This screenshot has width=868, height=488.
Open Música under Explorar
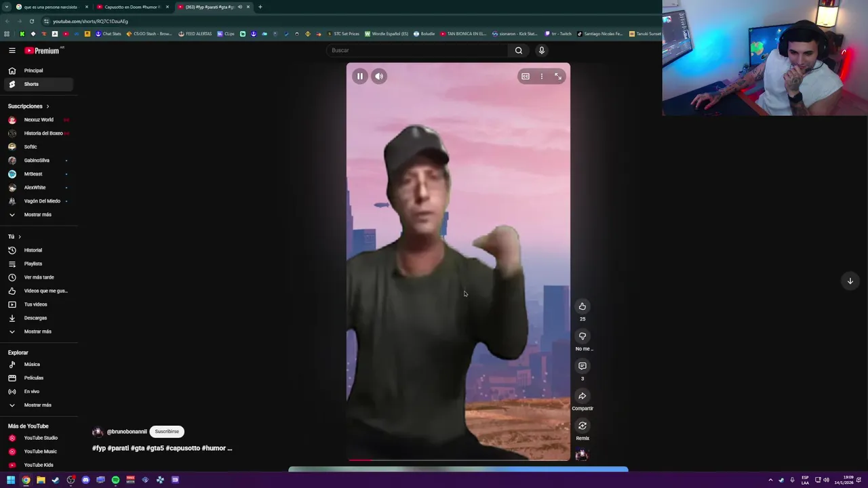(x=37, y=365)
